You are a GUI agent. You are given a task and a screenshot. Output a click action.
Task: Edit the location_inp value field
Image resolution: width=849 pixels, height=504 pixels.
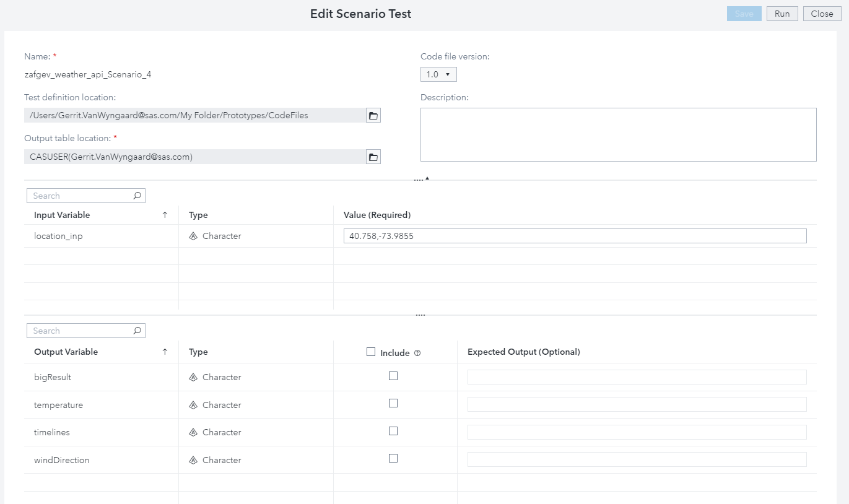[575, 236]
